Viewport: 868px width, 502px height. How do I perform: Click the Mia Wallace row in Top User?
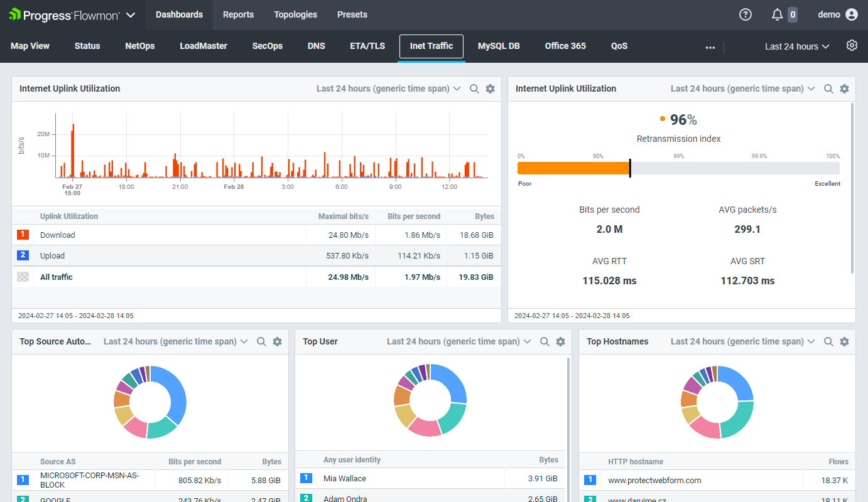click(344, 479)
